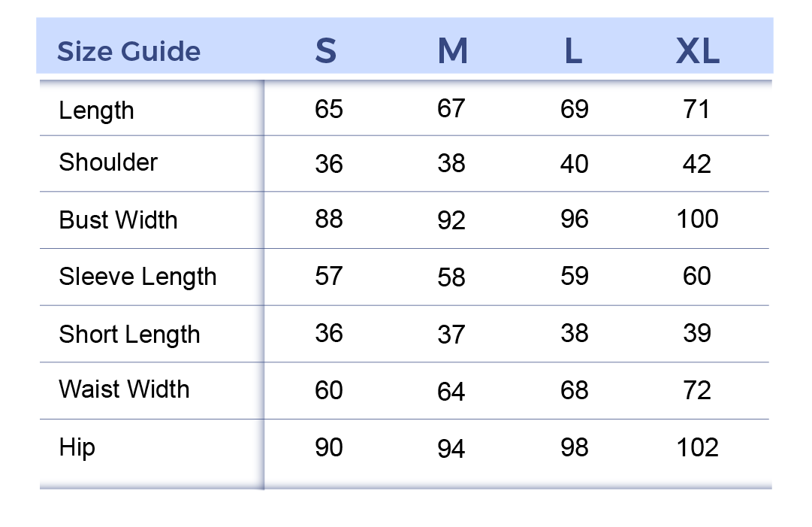The height and width of the screenshot is (527, 812).
Task: Click the Sleeve Length row label
Action: click(x=137, y=277)
